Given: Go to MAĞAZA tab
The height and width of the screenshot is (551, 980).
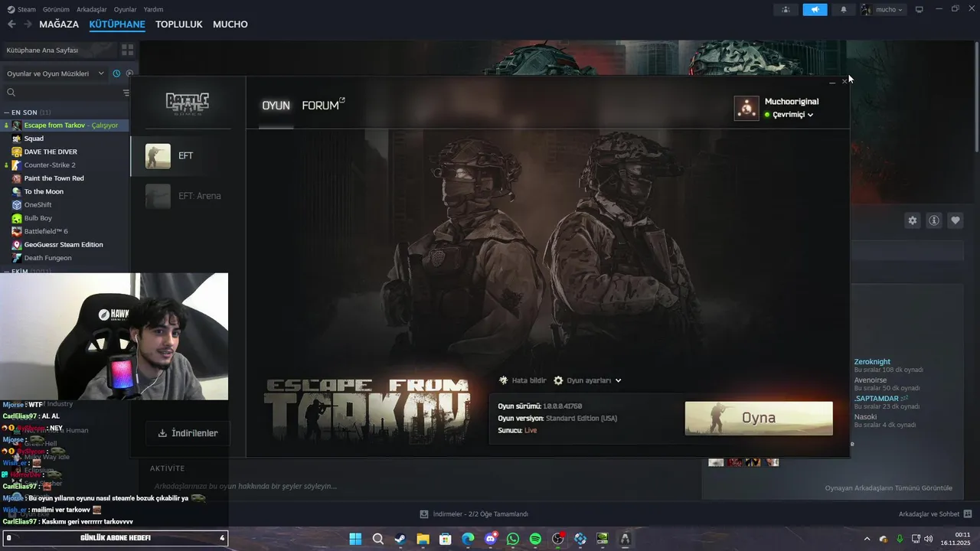Looking at the screenshot, I should 59,24.
